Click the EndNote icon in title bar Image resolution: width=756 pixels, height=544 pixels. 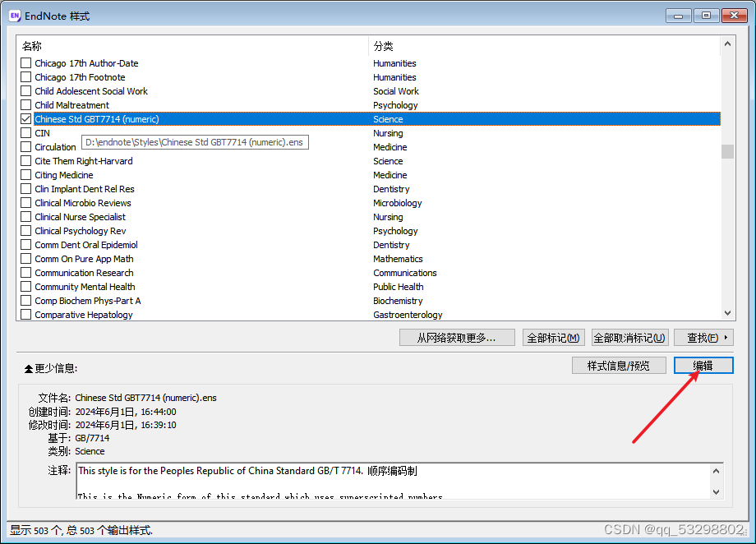(15, 16)
